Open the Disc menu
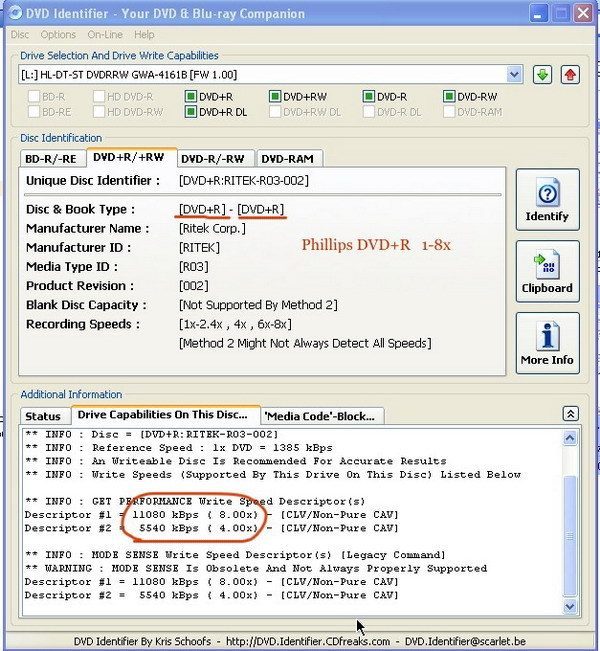The height and width of the screenshot is (651, 600). pyautogui.click(x=20, y=34)
